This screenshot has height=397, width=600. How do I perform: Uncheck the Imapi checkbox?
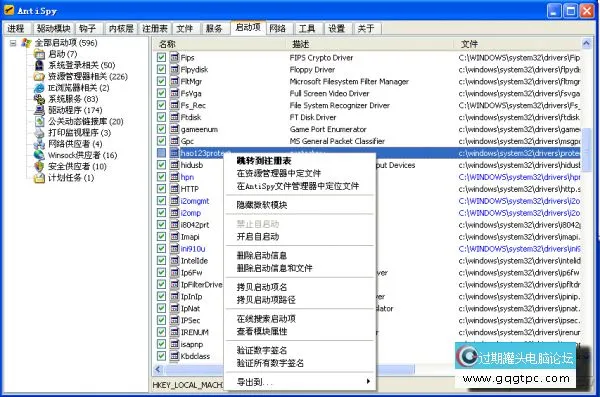[x=161, y=237]
